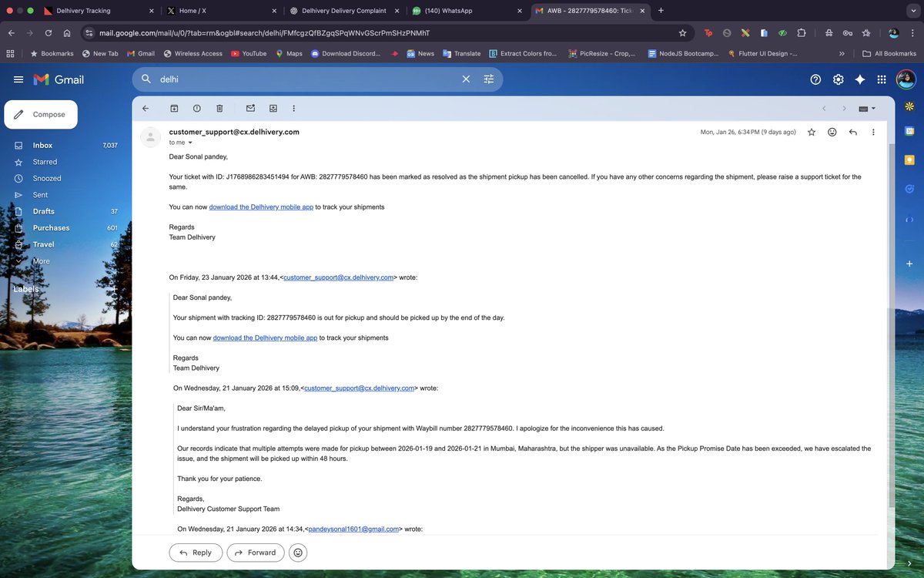The height and width of the screenshot is (578, 924).
Task: Click the customer_support@cx.delhivery.com sender name
Action: coord(234,132)
